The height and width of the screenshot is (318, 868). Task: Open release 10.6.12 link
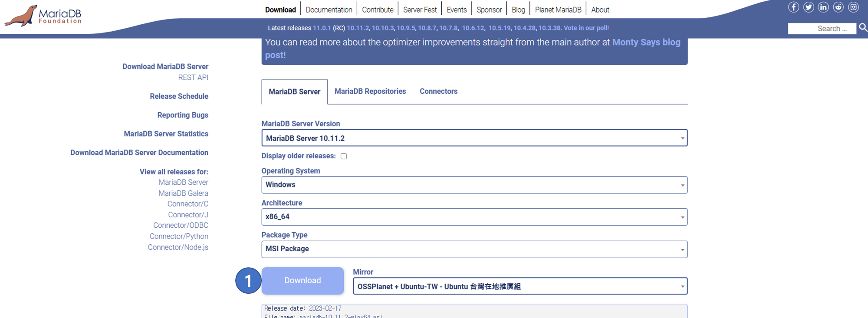(x=473, y=28)
